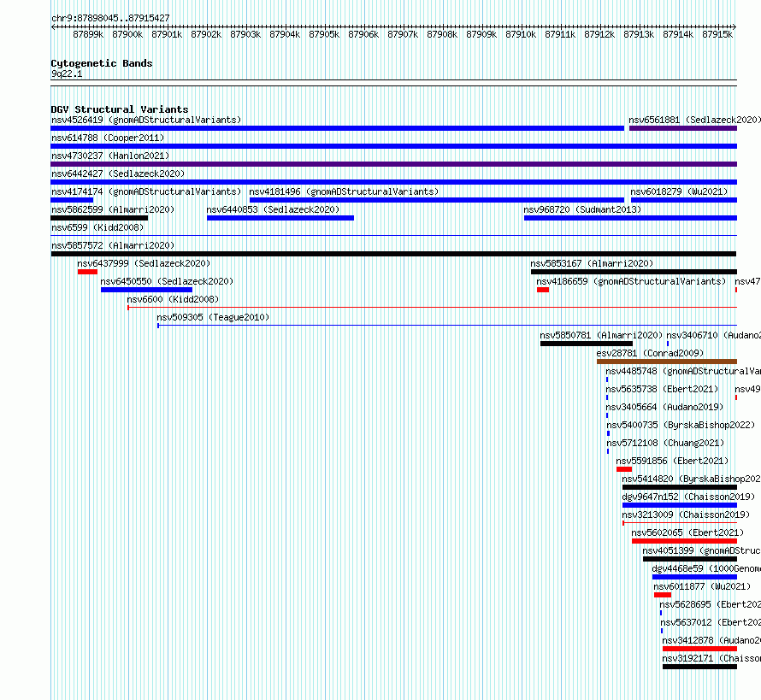Screen dimensions: 761x700
Task: Select nsv3412878 Audano label
Action: [711, 640]
